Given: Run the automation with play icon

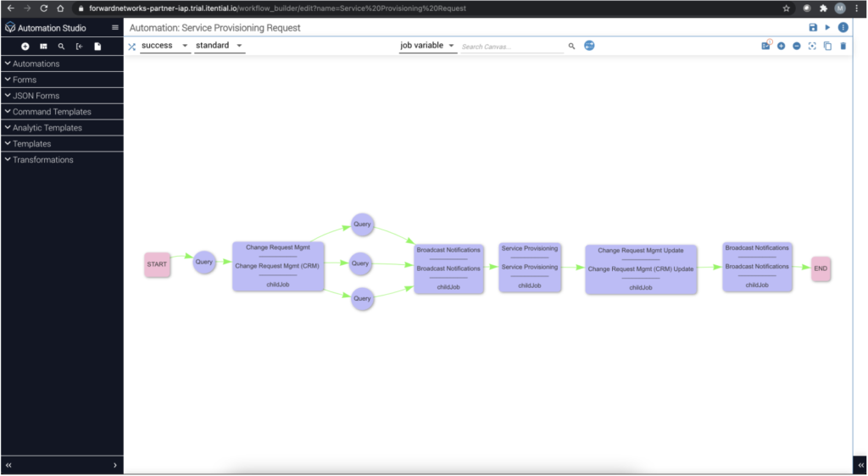Looking at the screenshot, I should click(828, 28).
